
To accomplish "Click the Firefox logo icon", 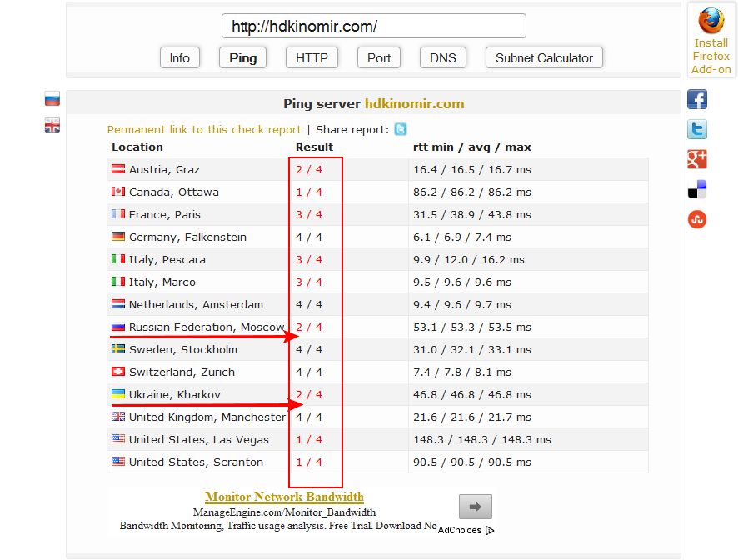I will pyautogui.click(x=711, y=21).
